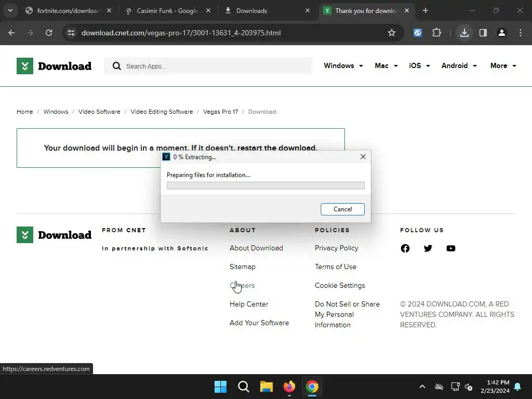Open the notification bell in the taskbar

518,387
